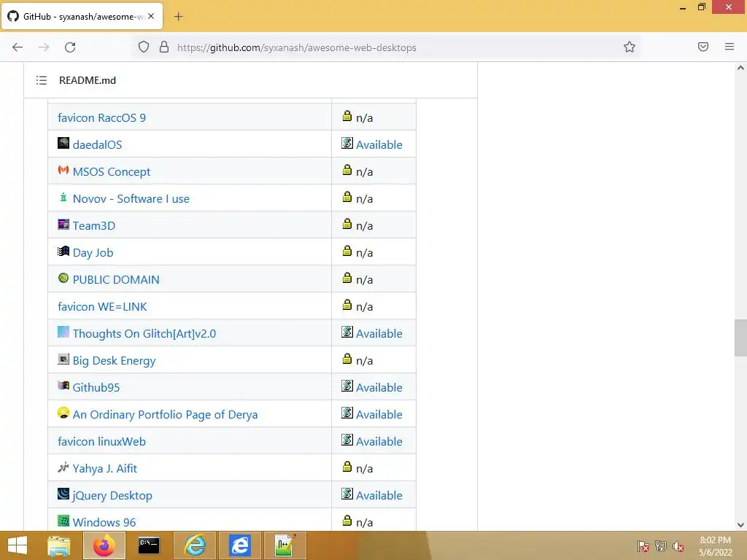The height and width of the screenshot is (560, 747).
Task: Open a new browser tab
Action: pyautogui.click(x=178, y=17)
